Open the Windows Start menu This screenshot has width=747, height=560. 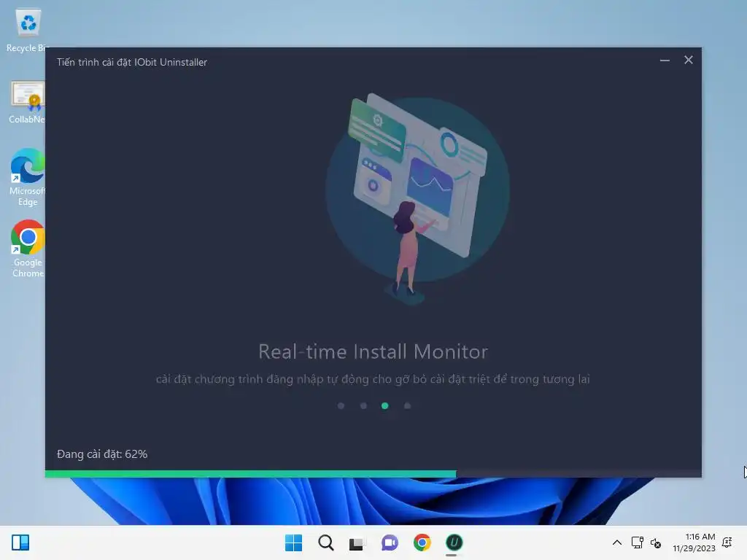click(x=293, y=542)
